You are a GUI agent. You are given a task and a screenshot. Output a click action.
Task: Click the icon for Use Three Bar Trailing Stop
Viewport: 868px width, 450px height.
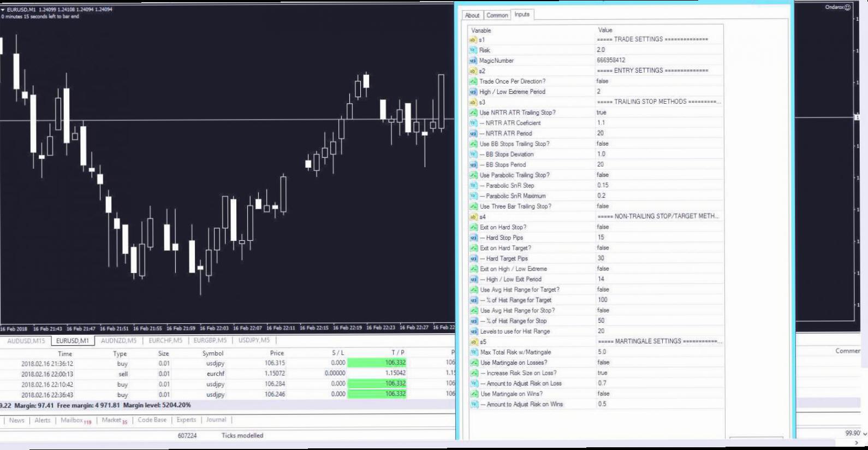point(473,206)
